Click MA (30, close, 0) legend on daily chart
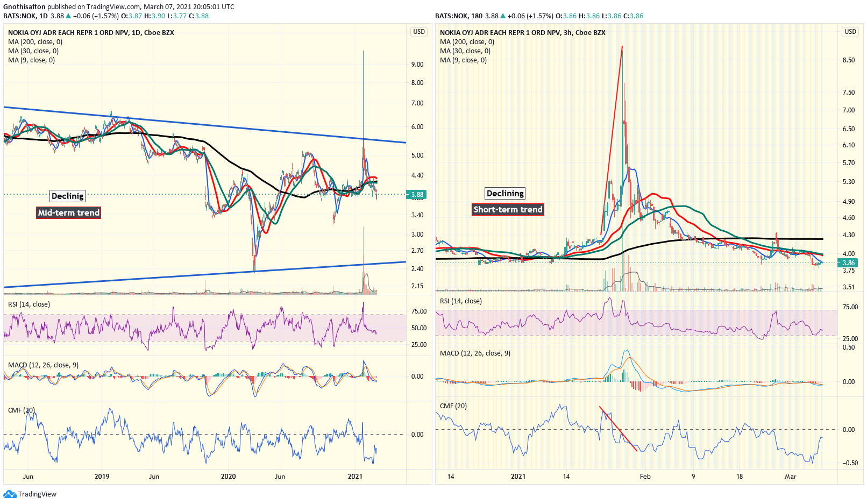This screenshot has height=504, width=867. [x=33, y=51]
